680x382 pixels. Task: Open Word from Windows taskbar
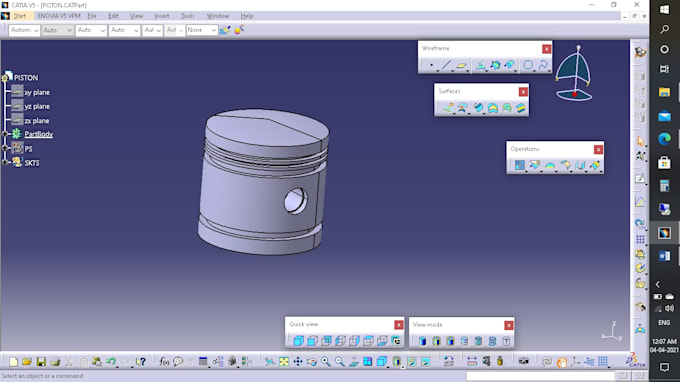click(664, 256)
